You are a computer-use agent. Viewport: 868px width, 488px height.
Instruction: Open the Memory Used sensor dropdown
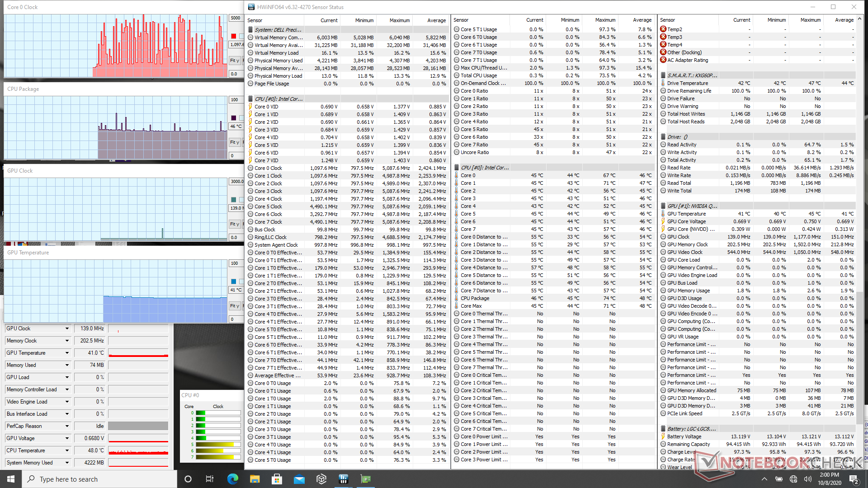[x=67, y=365]
